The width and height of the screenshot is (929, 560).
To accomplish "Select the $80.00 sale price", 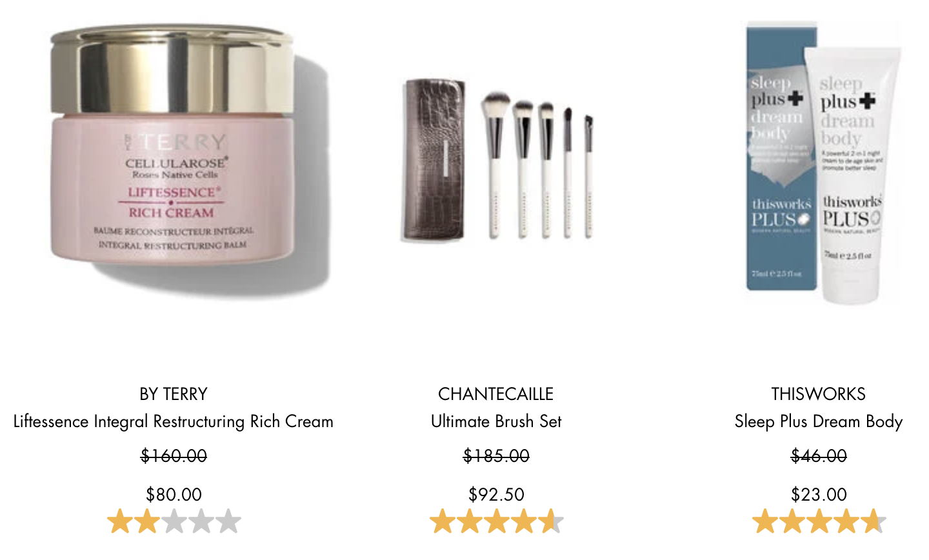I will point(174,495).
